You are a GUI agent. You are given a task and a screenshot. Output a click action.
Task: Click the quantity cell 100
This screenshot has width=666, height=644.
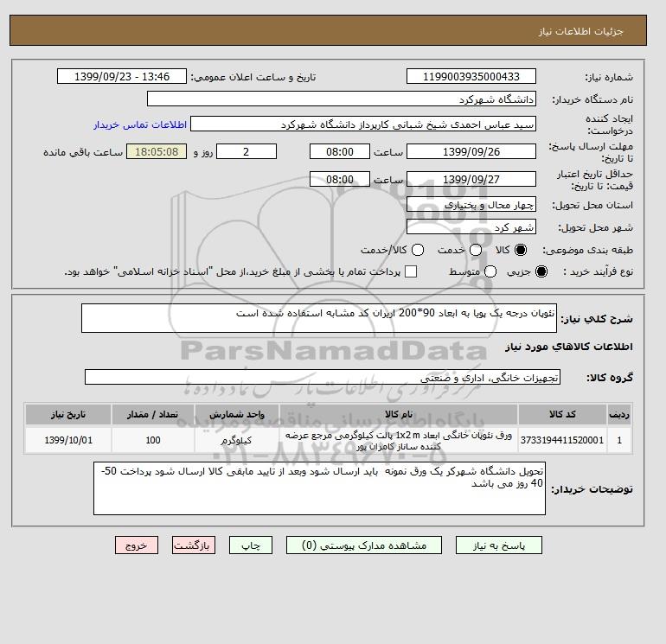point(153,440)
